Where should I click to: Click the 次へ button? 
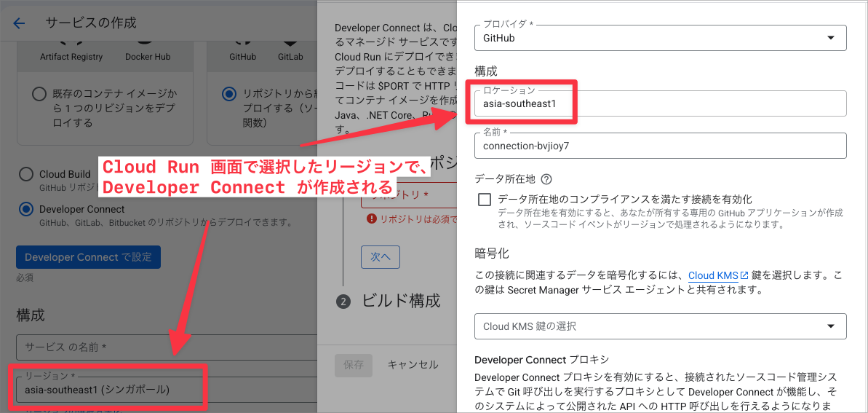pos(381,256)
